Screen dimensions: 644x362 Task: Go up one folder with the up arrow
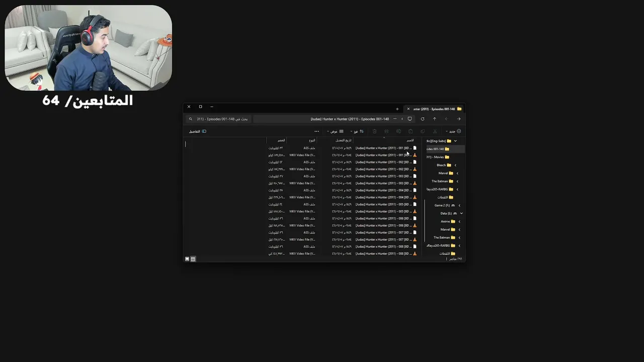[x=434, y=119]
